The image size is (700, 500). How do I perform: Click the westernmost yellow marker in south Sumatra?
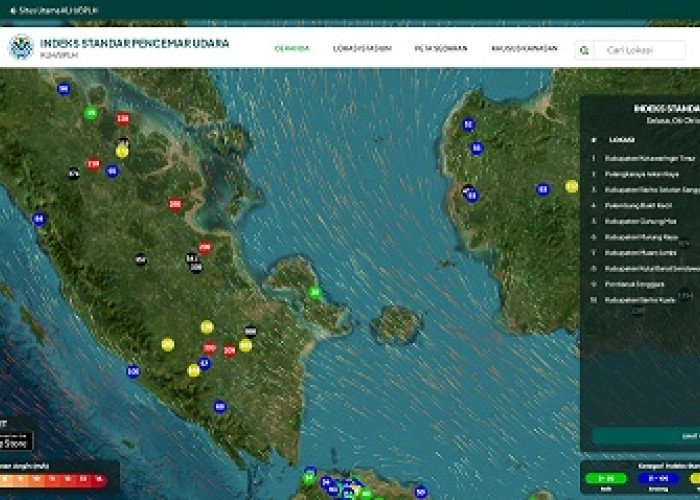point(168,345)
